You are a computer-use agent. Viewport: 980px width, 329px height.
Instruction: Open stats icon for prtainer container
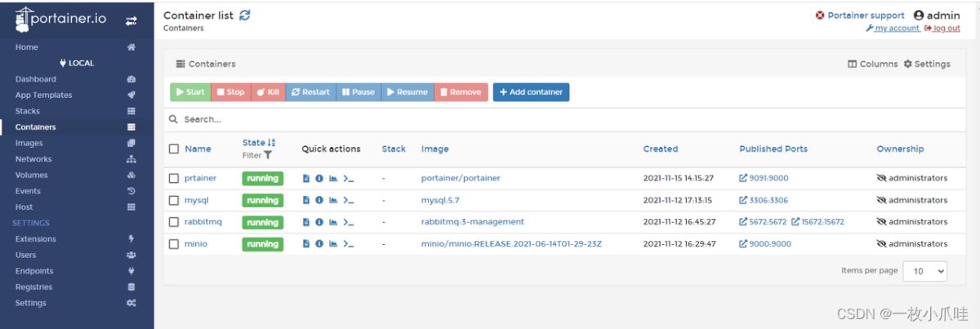pos(332,178)
